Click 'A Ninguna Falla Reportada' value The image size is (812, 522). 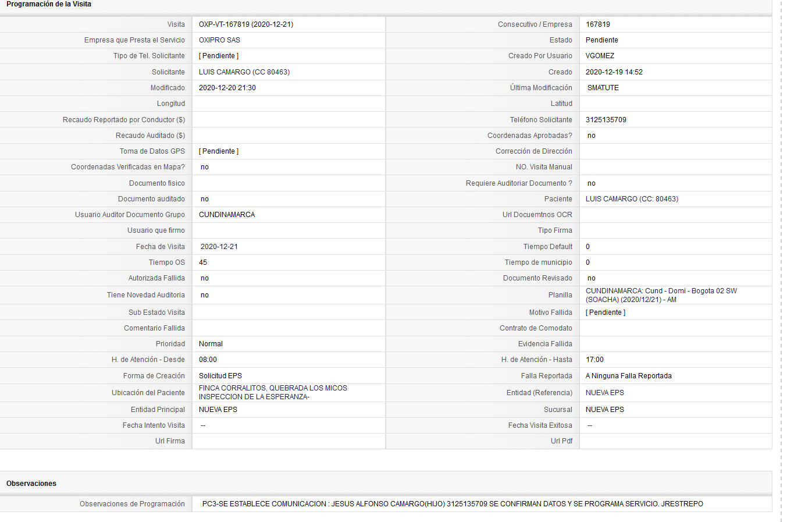(629, 376)
